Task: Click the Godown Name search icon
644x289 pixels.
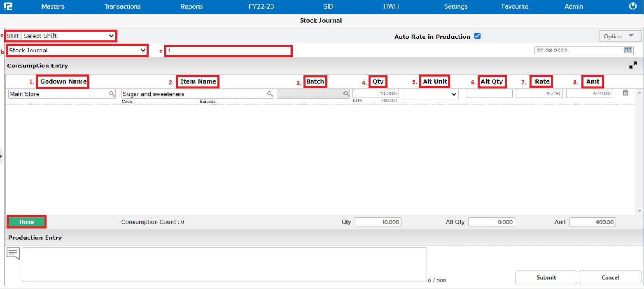Action: pos(112,94)
